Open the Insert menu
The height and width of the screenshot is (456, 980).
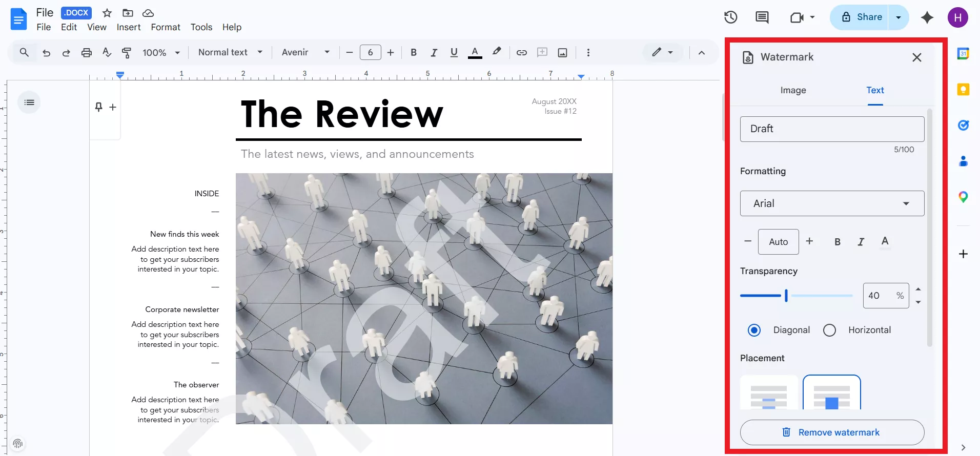coord(129,27)
